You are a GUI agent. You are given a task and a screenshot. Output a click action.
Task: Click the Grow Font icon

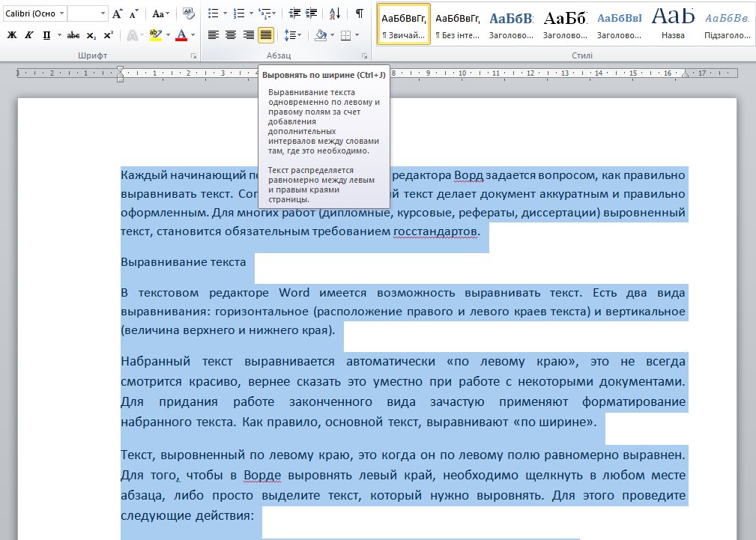[118, 13]
